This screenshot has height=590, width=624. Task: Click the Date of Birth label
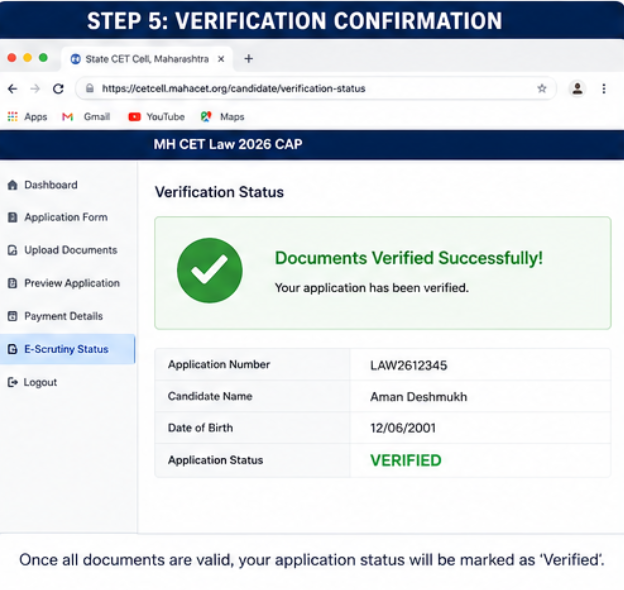coord(201,428)
